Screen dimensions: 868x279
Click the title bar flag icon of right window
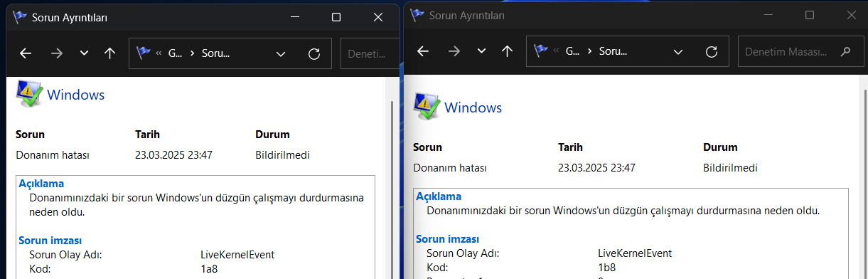coord(417,14)
